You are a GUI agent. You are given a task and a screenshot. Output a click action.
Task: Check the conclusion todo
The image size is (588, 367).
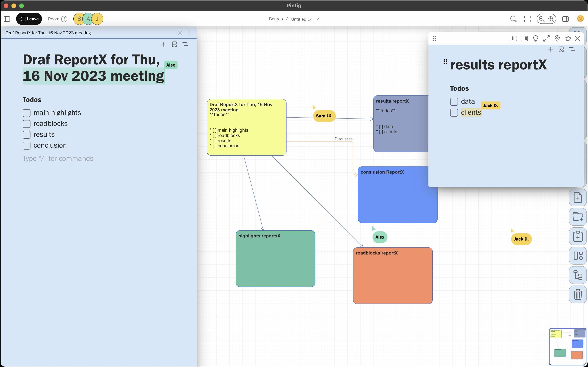tap(26, 146)
